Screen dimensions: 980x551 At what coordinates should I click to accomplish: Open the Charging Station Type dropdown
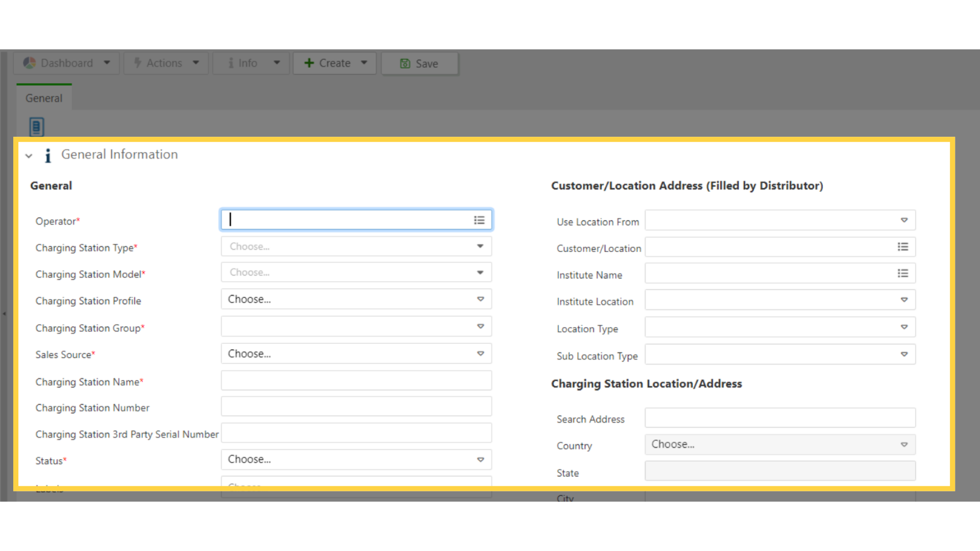[356, 246]
